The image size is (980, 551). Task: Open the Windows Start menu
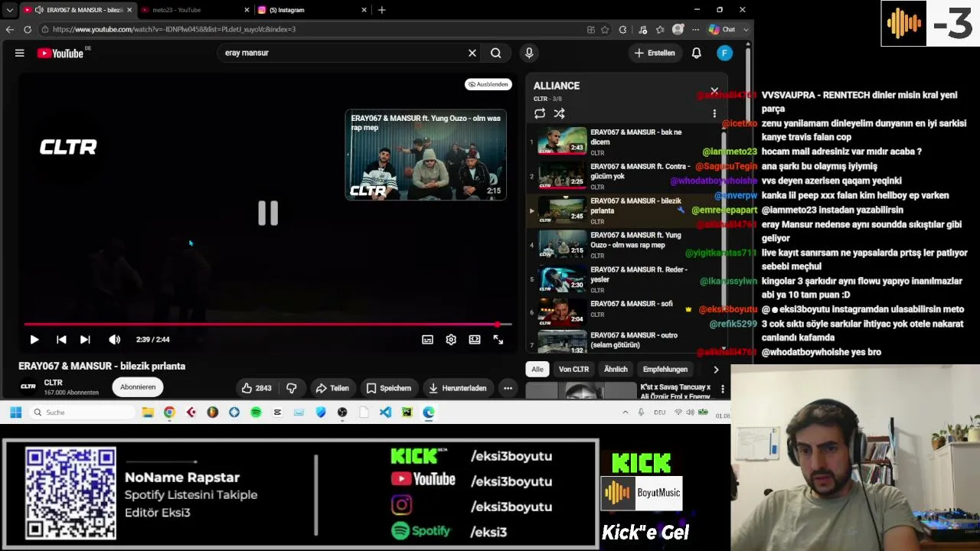[x=15, y=412]
